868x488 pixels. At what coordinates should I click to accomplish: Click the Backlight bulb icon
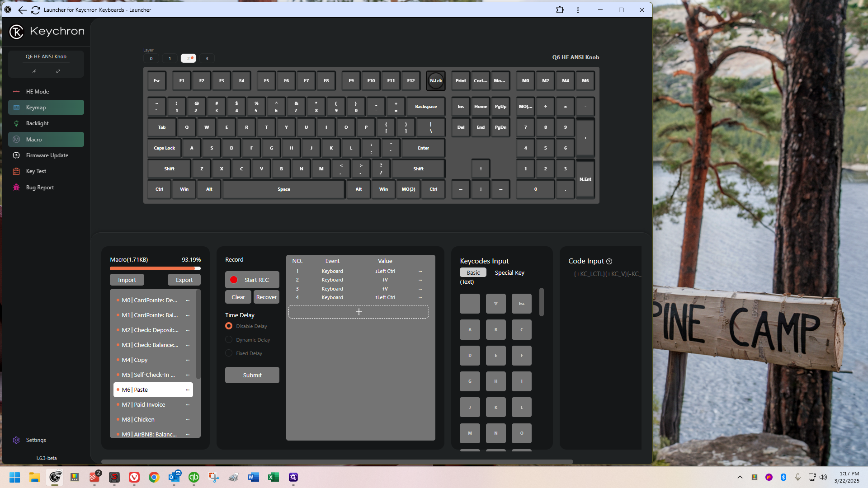pyautogui.click(x=17, y=123)
